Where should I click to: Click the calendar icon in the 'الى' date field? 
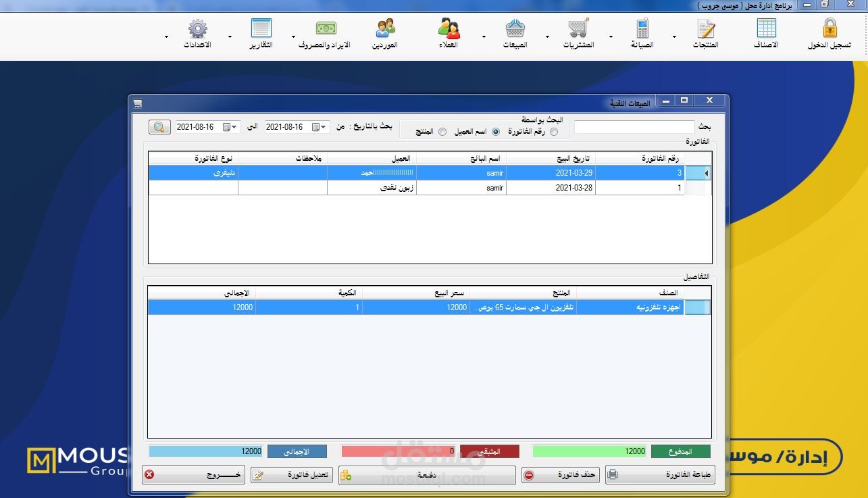[226, 127]
